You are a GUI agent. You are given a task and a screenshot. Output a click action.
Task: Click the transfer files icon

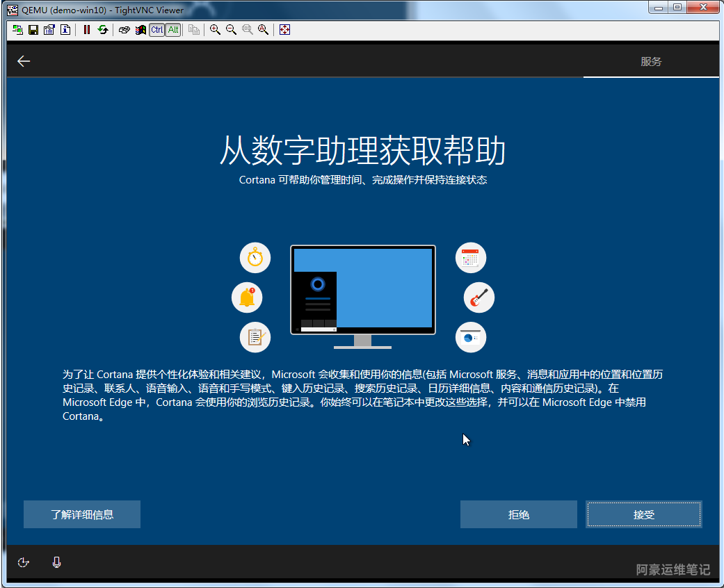click(x=195, y=30)
